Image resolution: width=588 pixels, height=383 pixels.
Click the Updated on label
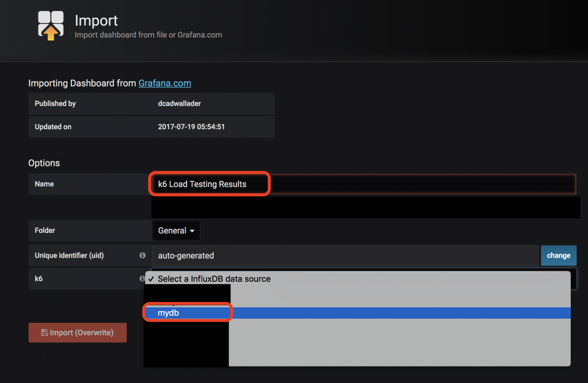tap(53, 127)
